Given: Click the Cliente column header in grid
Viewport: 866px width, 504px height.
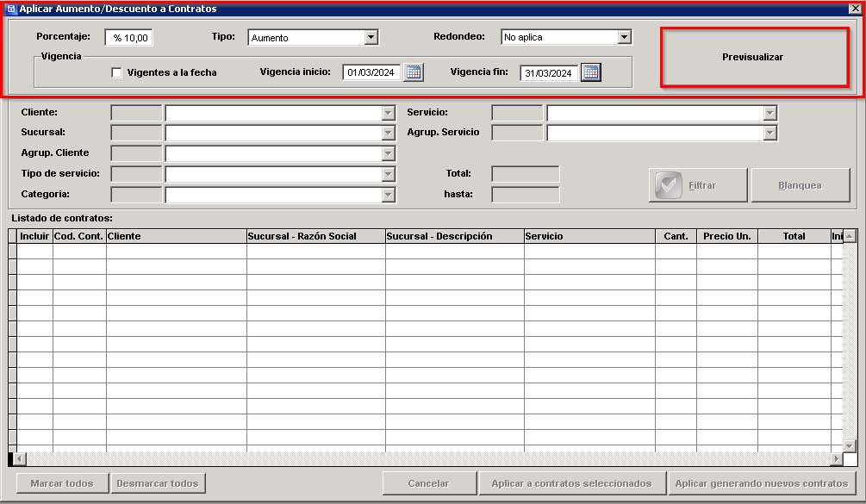Looking at the screenshot, I should [176, 236].
